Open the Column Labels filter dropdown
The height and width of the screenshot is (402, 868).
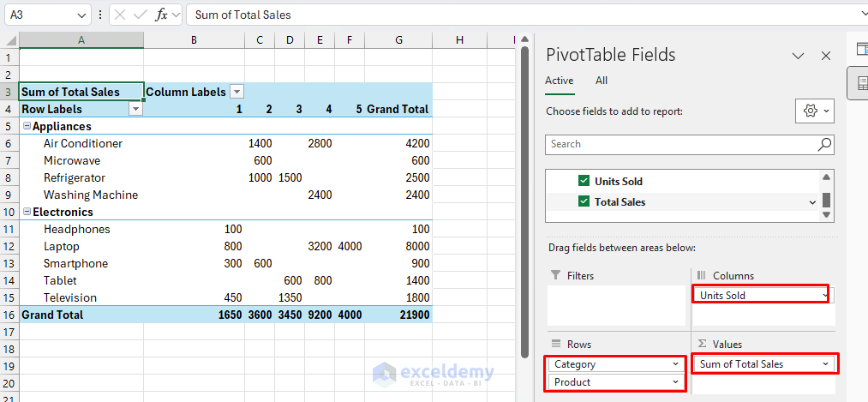click(237, 92)
